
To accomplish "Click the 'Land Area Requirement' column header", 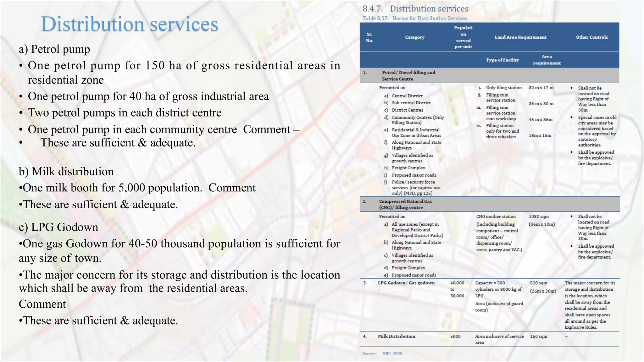I will pyautogui.click(x=520, y=37).
